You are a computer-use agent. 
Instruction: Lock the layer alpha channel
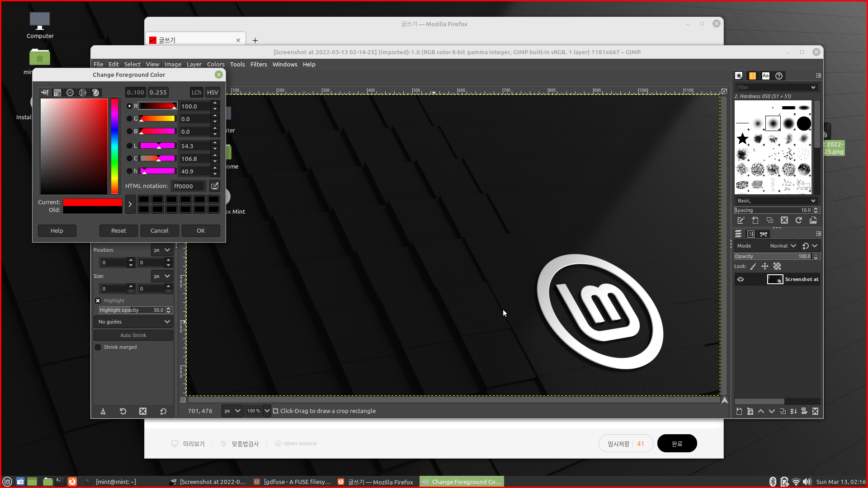click(777, 267)
